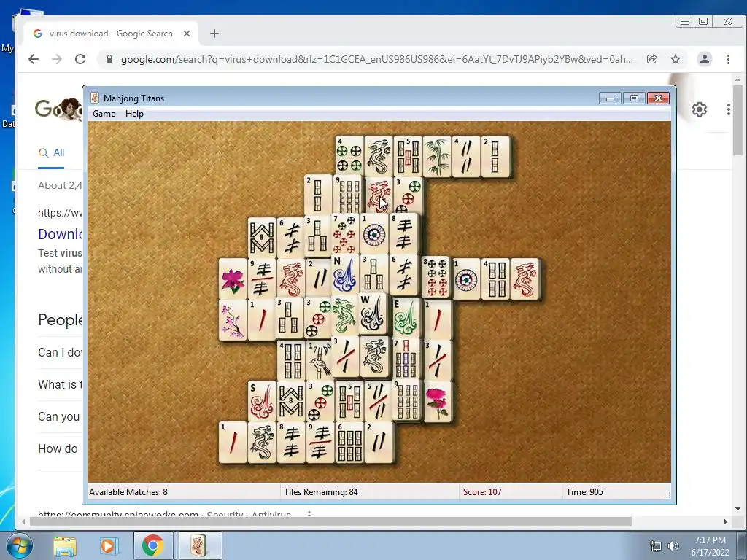This screenshot has width=747, height=560.
Task: Select the bamboo plant season tile
Action: click(436, 156)
